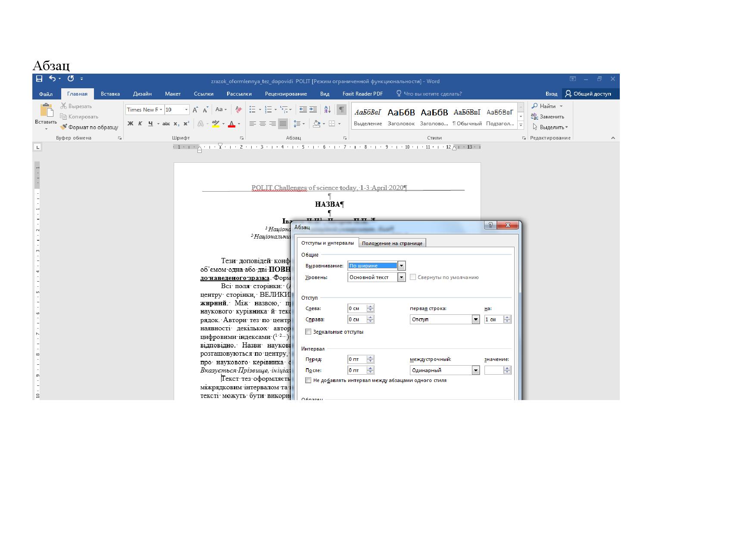Expand the междустрочный spacing dropdown
756x534 pixels.
pyautogui.click(x=475, y=370)
